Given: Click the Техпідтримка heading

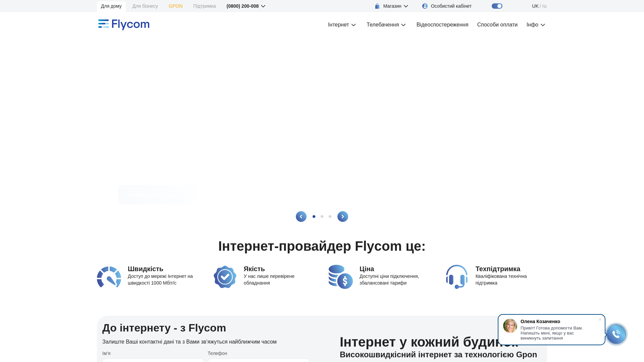Looking at the screenshot, I should pyautogui.click(x=498, y=269).
